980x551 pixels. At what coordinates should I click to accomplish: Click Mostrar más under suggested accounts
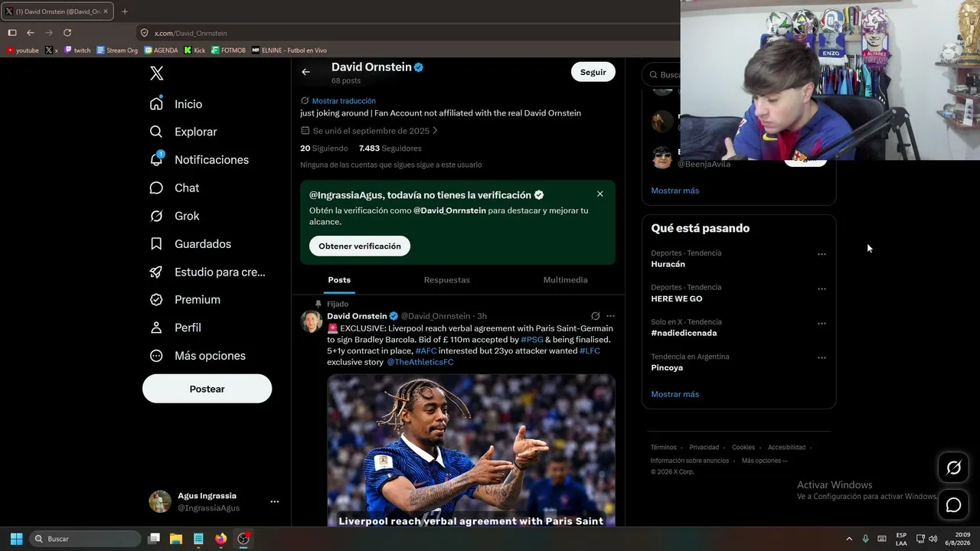[x=675, y=191]
